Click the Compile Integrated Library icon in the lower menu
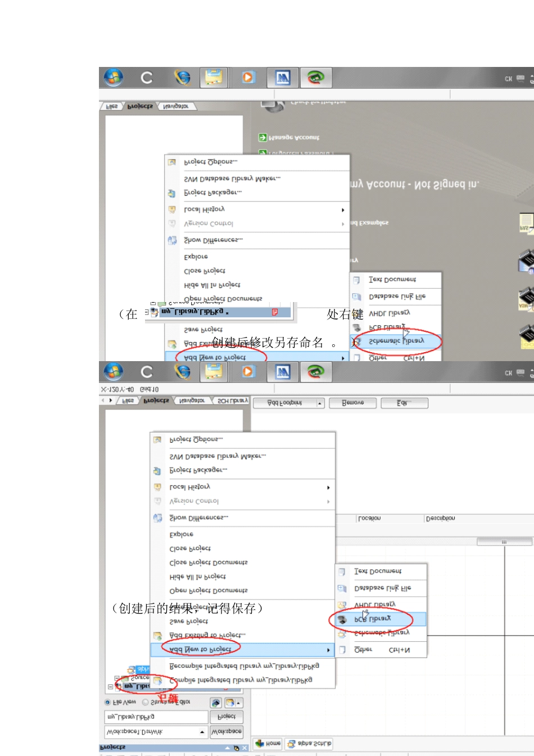This screenshot has width=534, height=756. [x=157, y=681]
